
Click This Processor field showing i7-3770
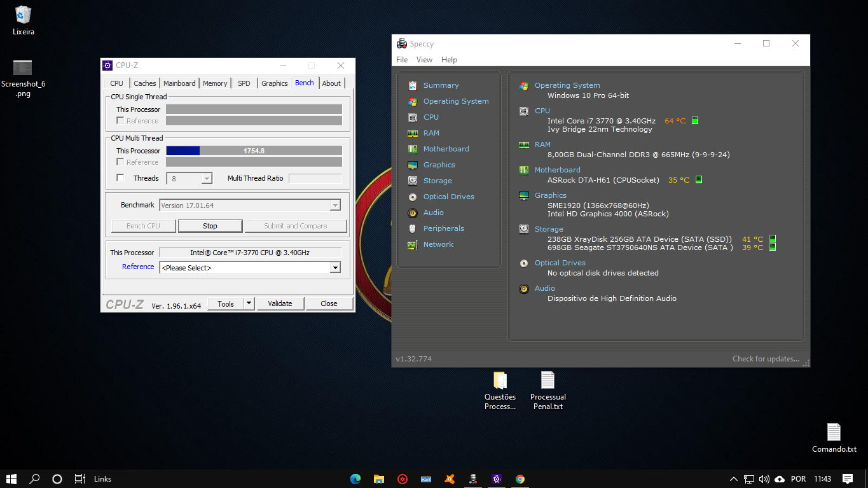click(x=250, y=253)
